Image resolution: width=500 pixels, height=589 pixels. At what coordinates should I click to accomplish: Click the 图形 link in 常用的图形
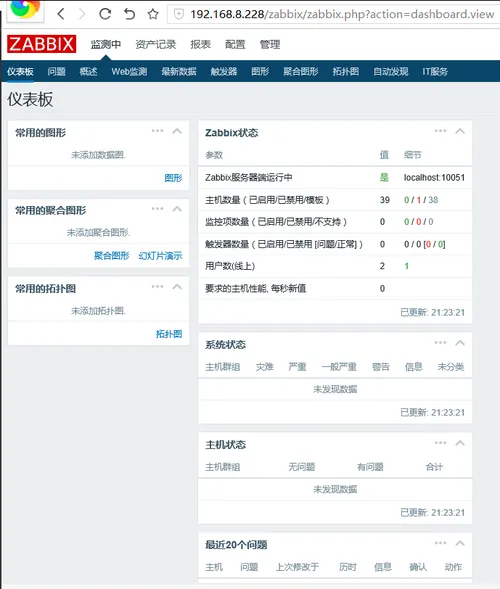[173, 178]
